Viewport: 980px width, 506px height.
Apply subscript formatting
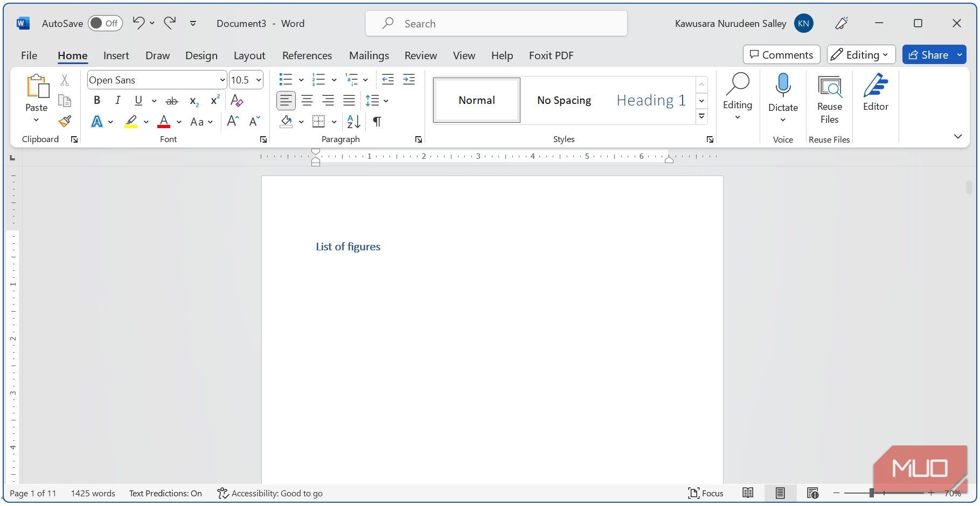pos(194,101)
